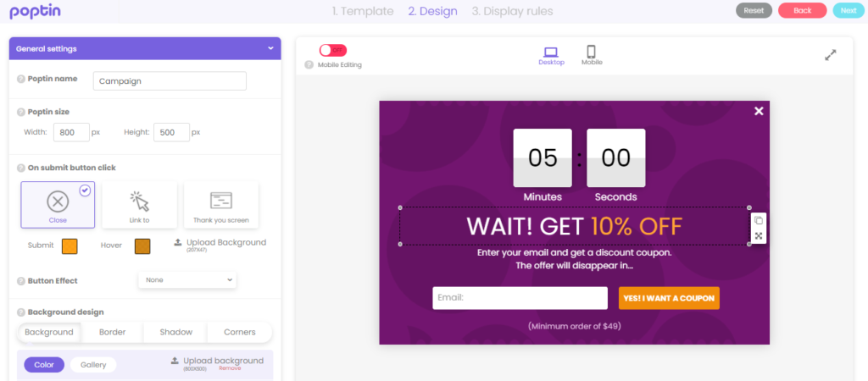868x381 pixels.
Task: Open the Button Effect dropdown
Action: point(187,279)
